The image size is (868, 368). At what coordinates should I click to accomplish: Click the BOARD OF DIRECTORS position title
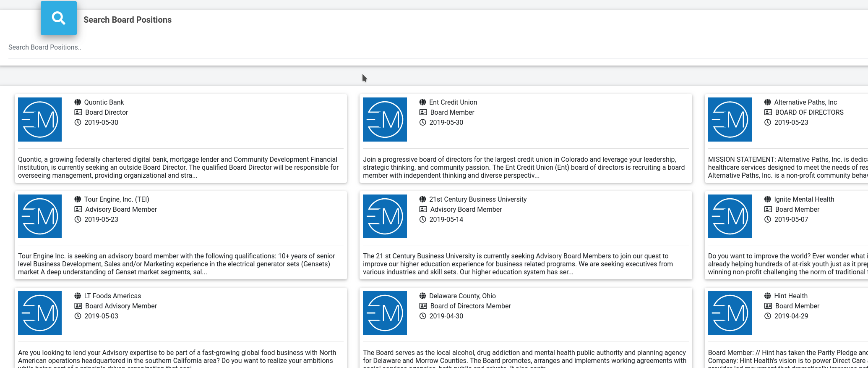click(809, 112)
